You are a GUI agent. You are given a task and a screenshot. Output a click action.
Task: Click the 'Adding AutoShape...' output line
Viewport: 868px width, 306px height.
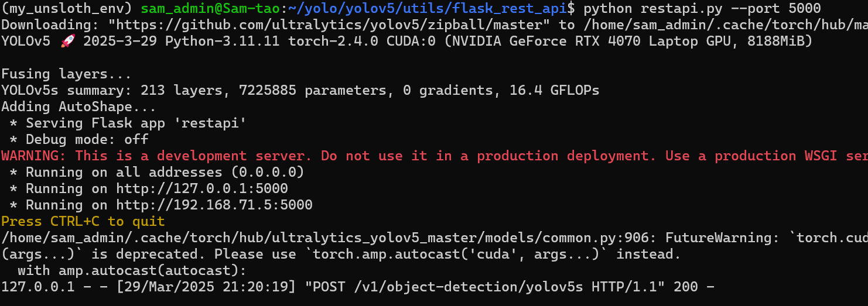click(x=78, y=107)
